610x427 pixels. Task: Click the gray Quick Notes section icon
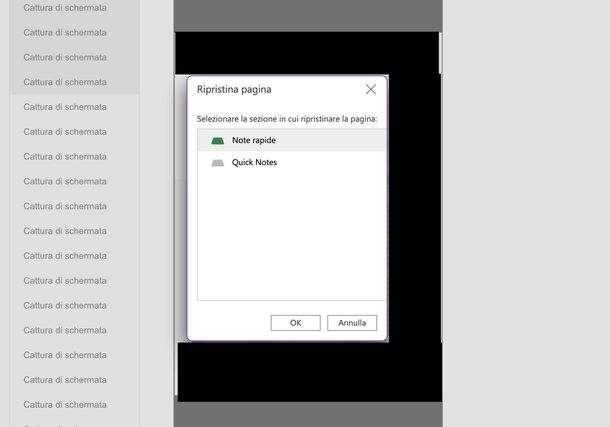point(218,162)
